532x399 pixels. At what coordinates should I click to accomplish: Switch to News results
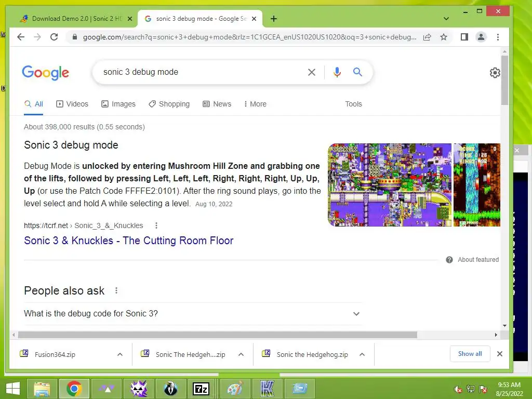click(x=217, y=104)
